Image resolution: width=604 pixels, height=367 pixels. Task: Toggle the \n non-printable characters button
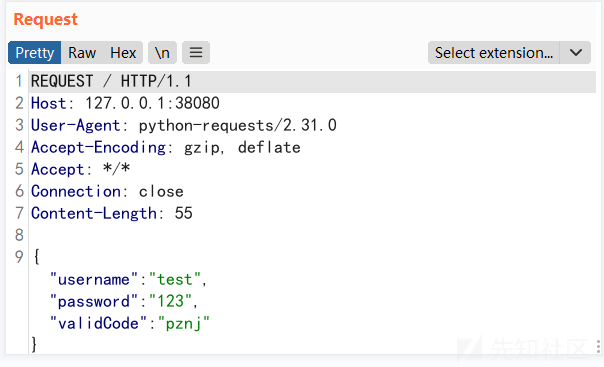click(162, 52)
